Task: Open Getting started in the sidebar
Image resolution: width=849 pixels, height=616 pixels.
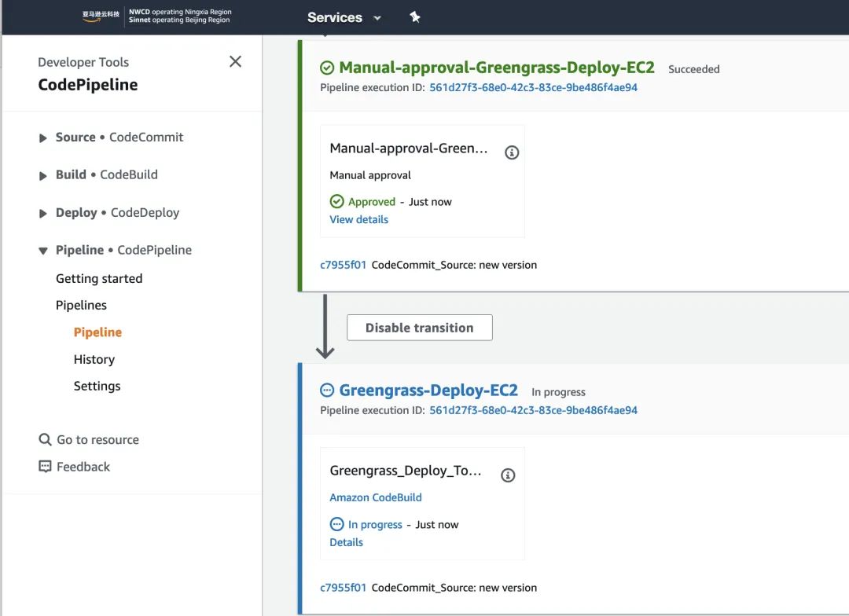Action: pos(99,278)
